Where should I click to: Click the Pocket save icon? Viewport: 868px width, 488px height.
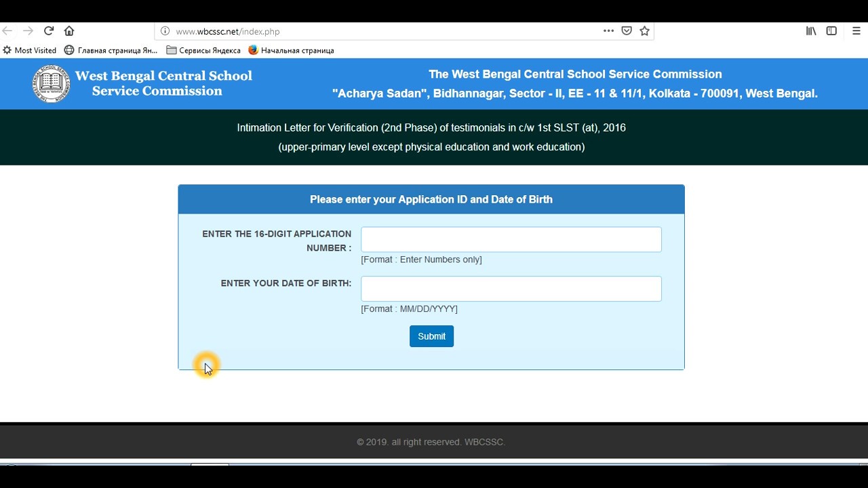(627, 31)
